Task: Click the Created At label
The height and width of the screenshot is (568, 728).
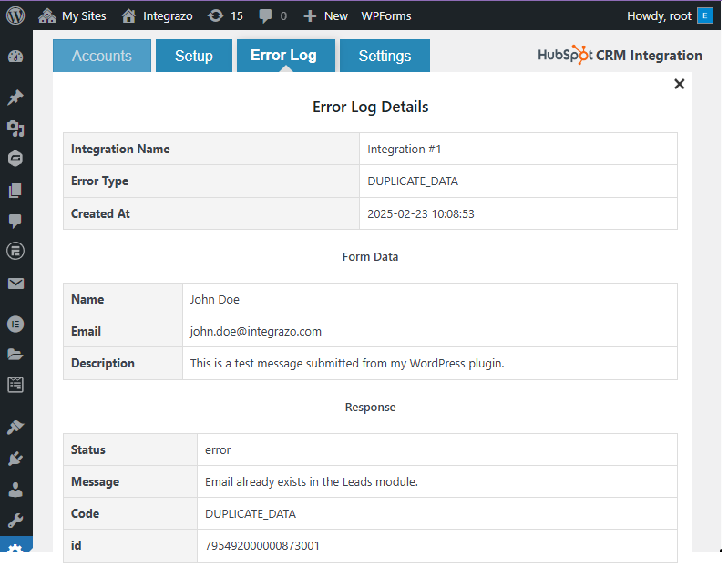Action: coord(100,213)
